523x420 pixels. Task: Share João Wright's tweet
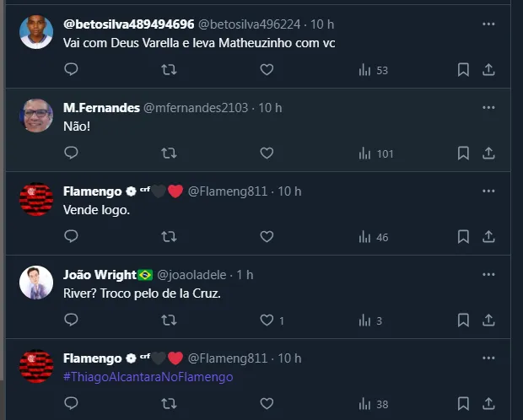pos(488,320)
